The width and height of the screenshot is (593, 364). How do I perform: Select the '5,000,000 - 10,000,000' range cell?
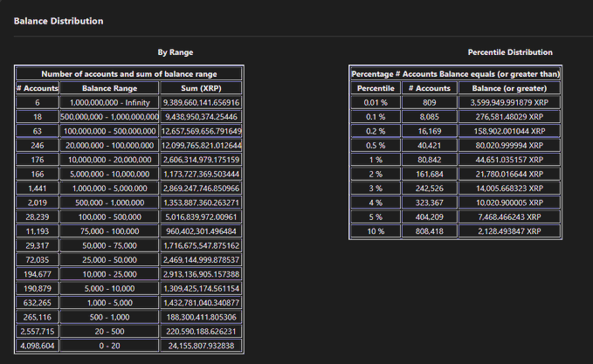(x=109, y=174)
